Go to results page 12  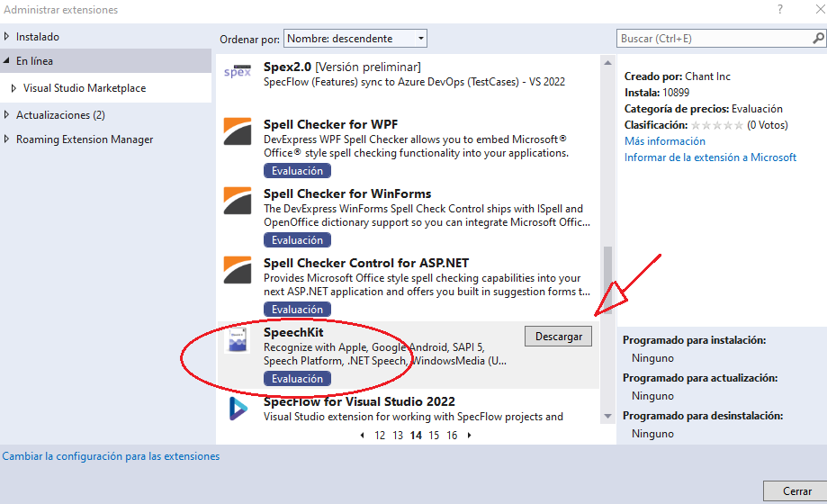pos(380,436)
